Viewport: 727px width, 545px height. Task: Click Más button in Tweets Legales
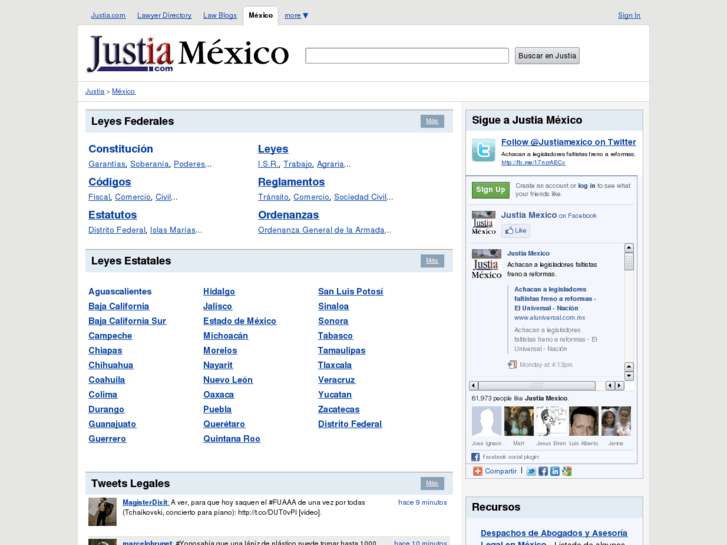(x=432, y=483)
